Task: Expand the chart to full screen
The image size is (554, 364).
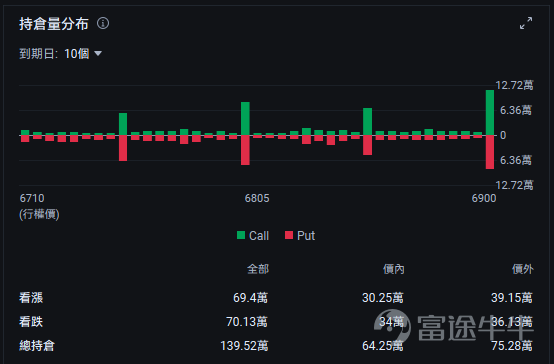Action: tap(526, 23)
